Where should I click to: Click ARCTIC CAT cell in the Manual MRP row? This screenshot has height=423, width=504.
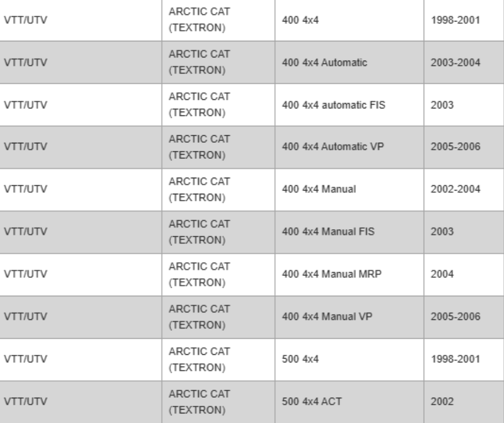[x=196, y=275]
